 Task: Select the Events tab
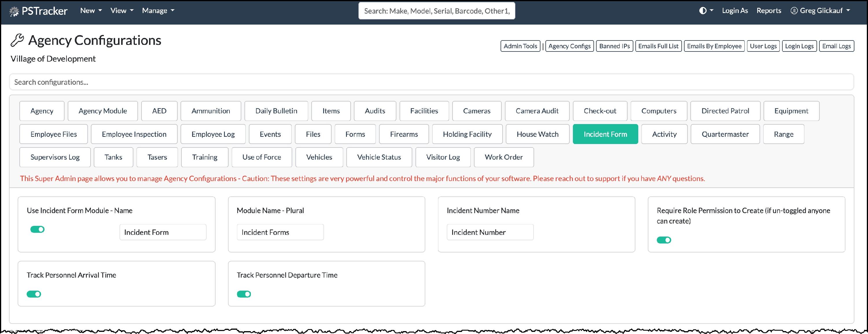point(270,134)
